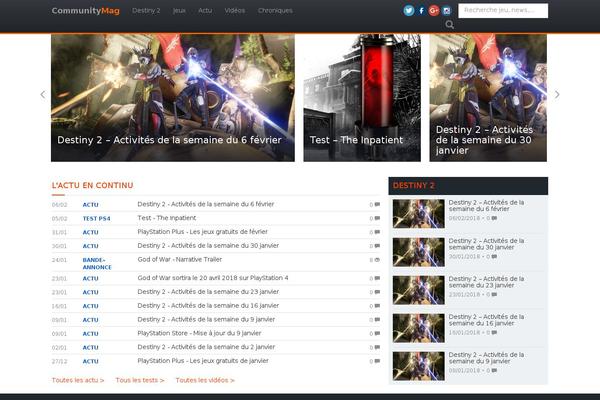
Task: Open the Google Plus social icon
Action: coord(434,11)
